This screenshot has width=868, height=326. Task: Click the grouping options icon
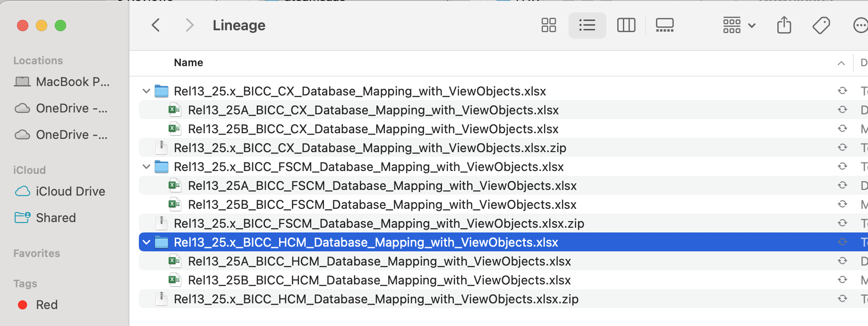(733, 25)
